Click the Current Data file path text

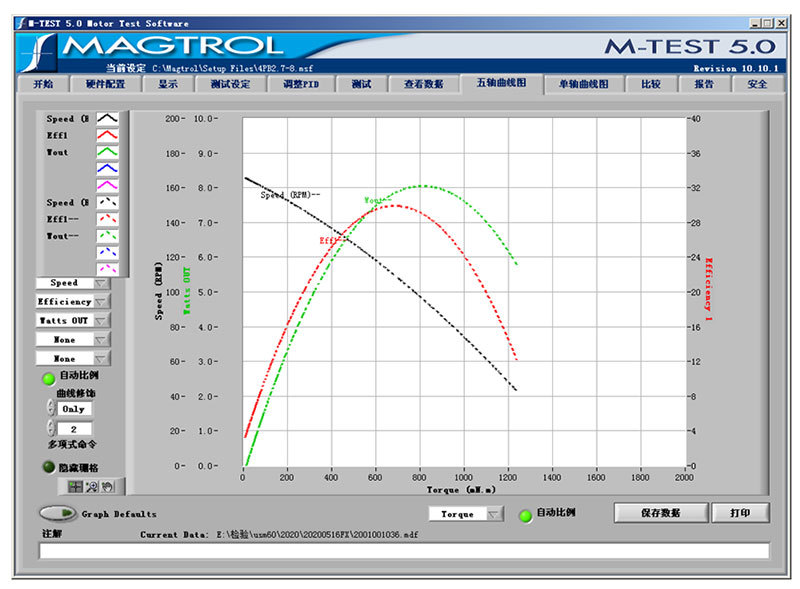click(x=317, y=535)
